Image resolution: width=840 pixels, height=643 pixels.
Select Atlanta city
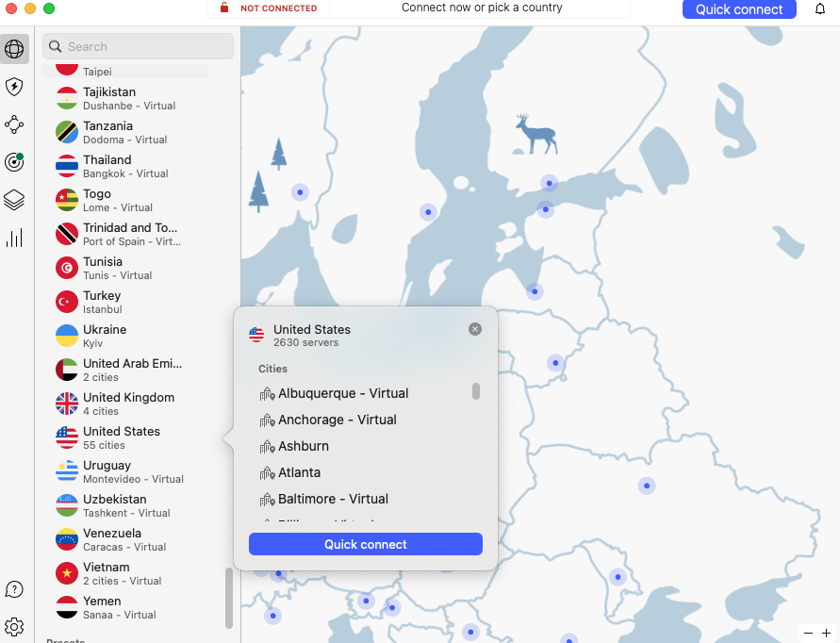click(x=299, y=472)
